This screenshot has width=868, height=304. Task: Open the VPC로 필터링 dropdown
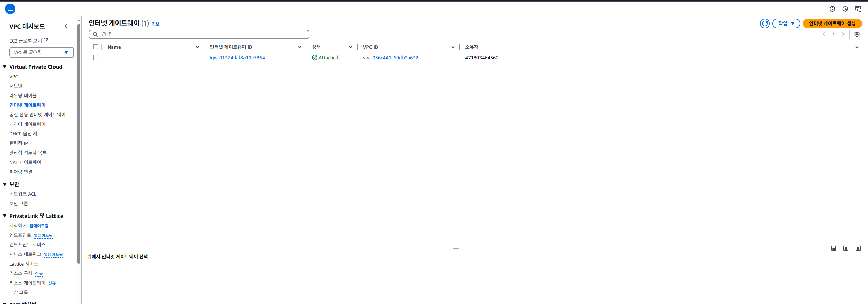click(x=41, y=52)
